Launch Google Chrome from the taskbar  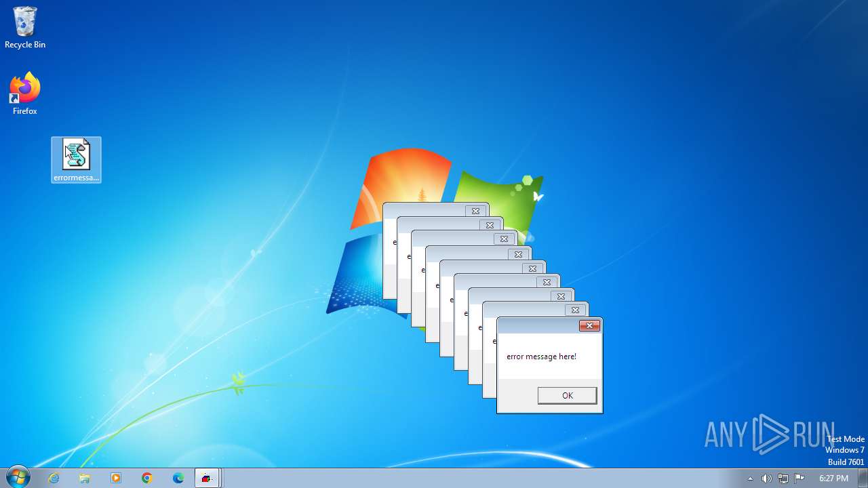click(147, 479)
